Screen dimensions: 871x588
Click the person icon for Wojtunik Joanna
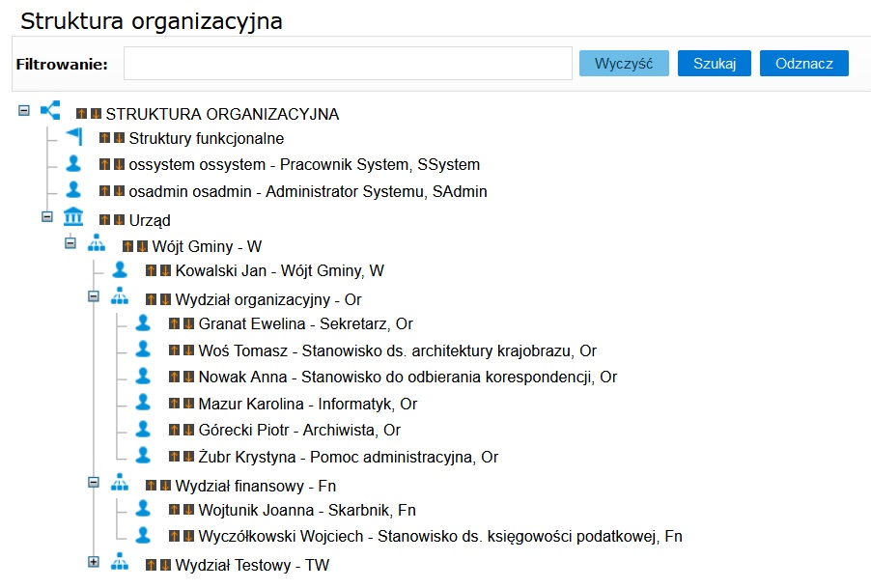click(x=143, y=508)
